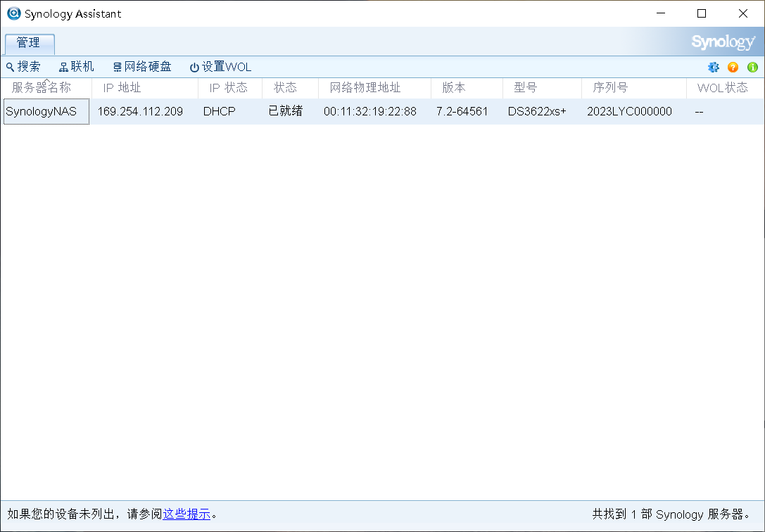Click the IP address 169.254.112.209 cell
Image resolution: width=765 pixels, height=532 pixels.
[140, 112]
